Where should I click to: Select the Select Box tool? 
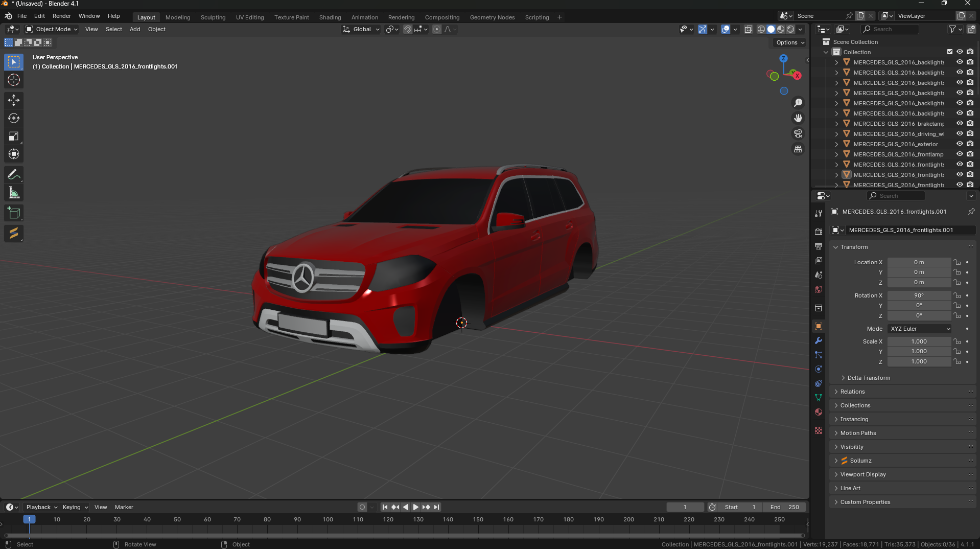(14, 62)
